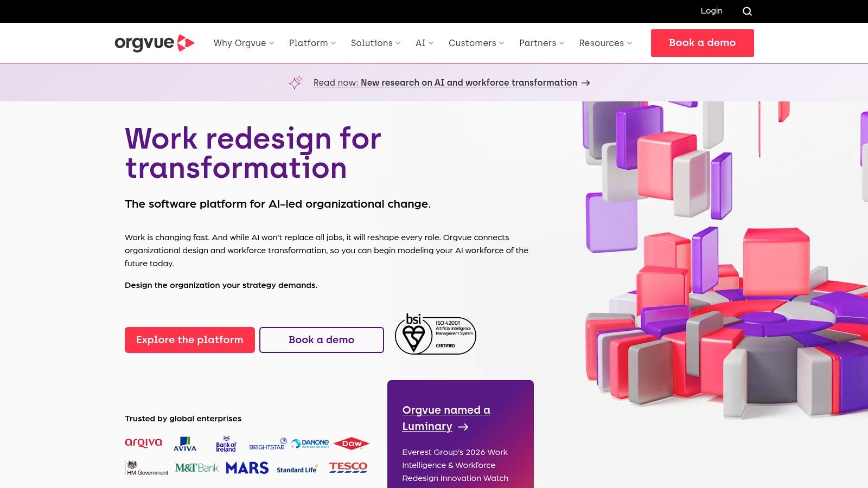Click the Dow diamond logo
This screenshot has height=488, width=868.
click(x=352, y=444)
